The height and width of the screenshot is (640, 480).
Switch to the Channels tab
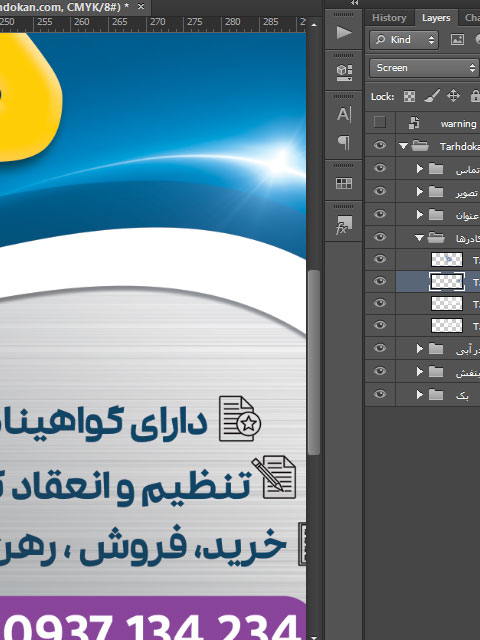click(472, 18)
